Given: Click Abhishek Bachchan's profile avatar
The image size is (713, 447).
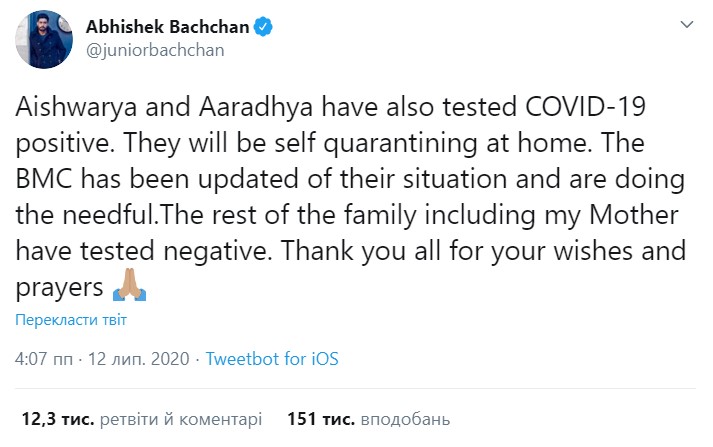Looking at the screenshot, I should tap(40, 40).
